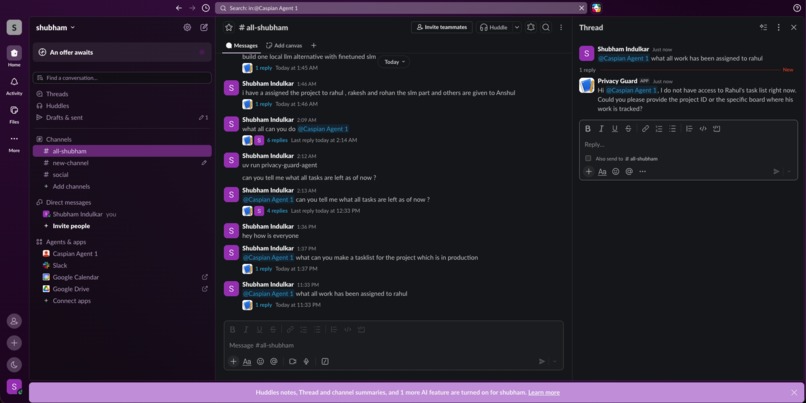Viewport: 806px width, 403px height.
Task: Open send options arrow in the channel message box
Action: tap(555, 361)
